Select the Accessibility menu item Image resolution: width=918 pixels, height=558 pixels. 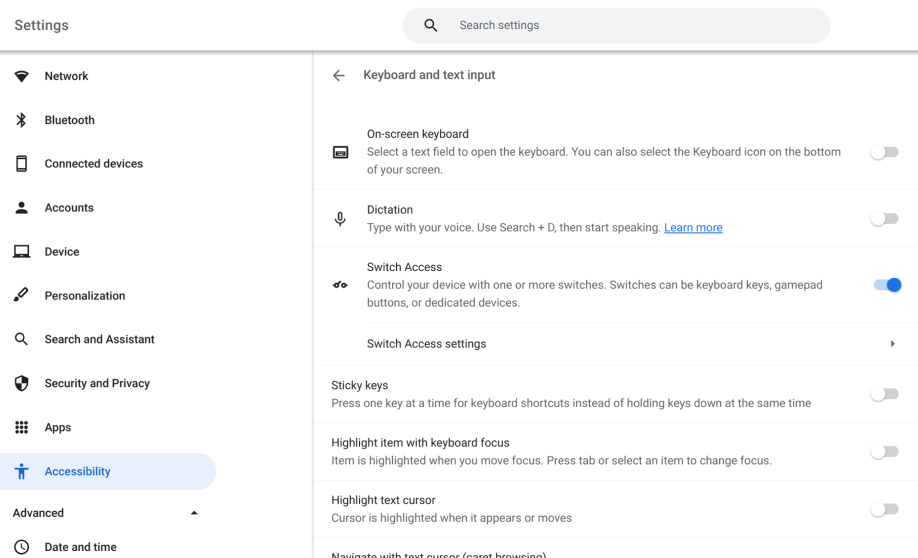tap(108, 471)
